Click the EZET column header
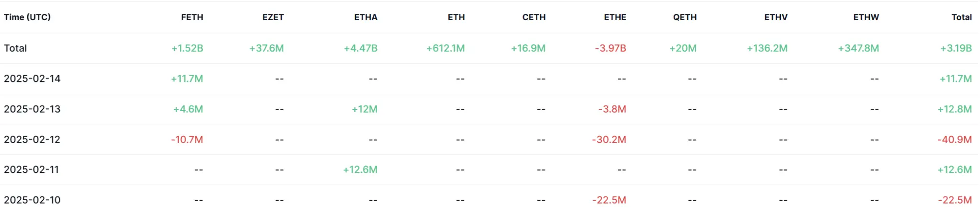Screen dimensions: 980x215 tap(273, 17)
